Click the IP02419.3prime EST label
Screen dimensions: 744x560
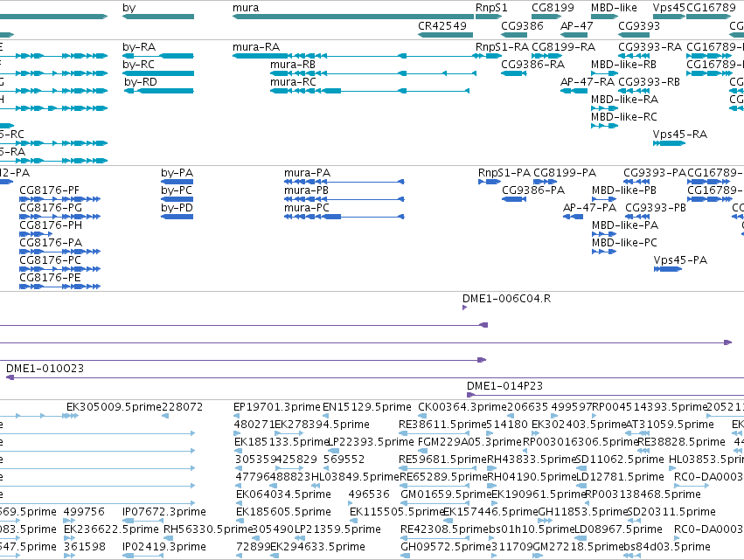[x=164, y=547]
